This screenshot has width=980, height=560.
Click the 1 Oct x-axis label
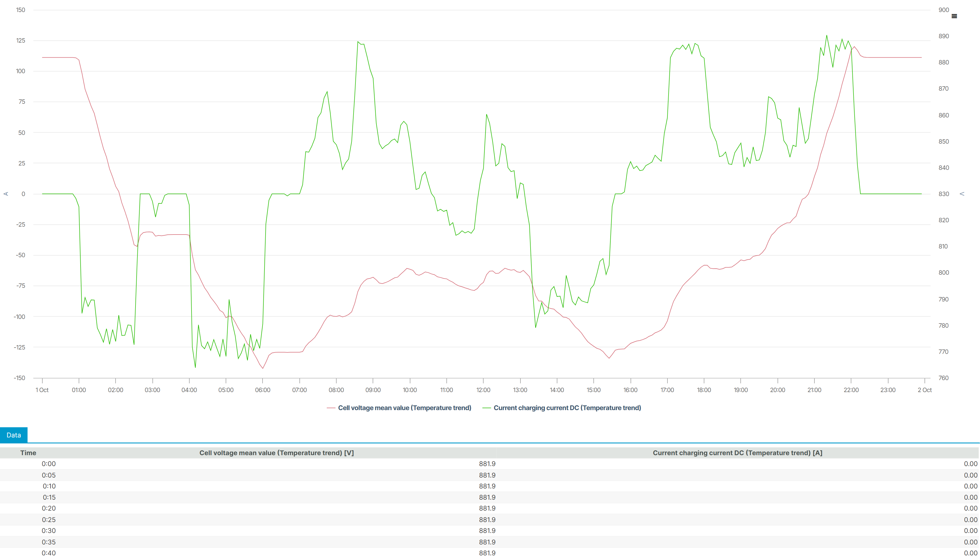point(42,390)
